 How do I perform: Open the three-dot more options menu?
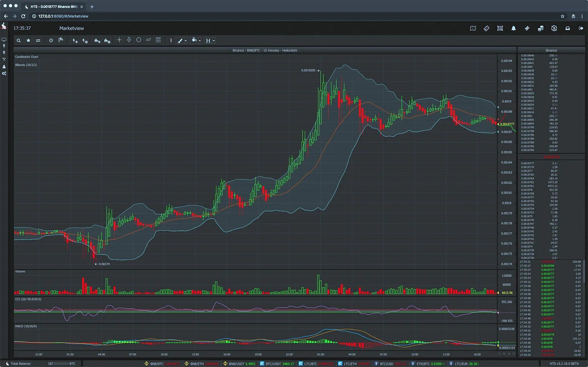[x=171, y=40]
